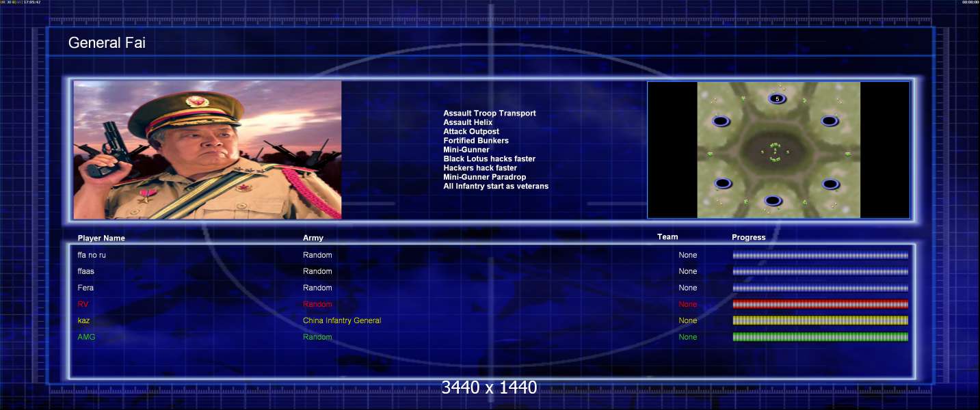
Task: Click green Random army in AMG row
Action: [317, 337]
